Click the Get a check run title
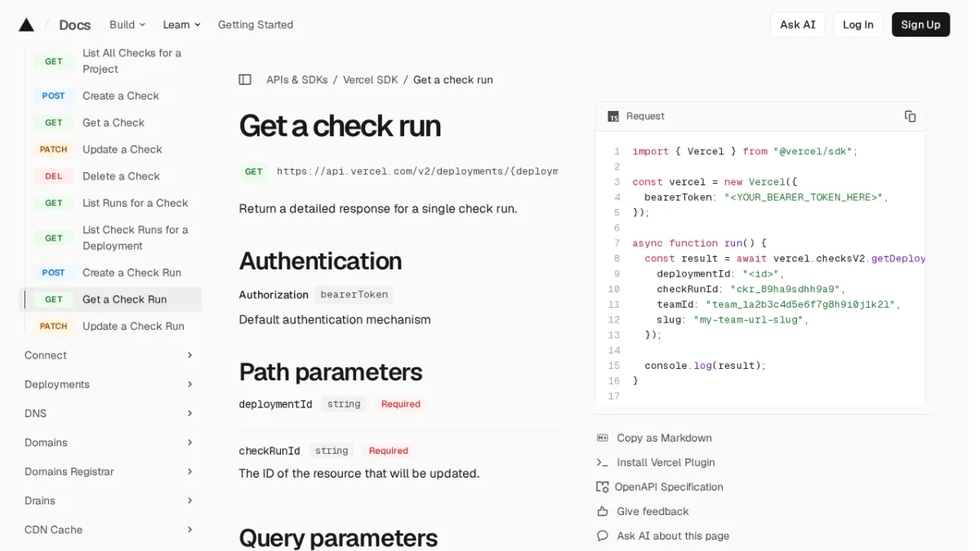The image size is (980, 551). pyautogui.click(x=340, y=127)
